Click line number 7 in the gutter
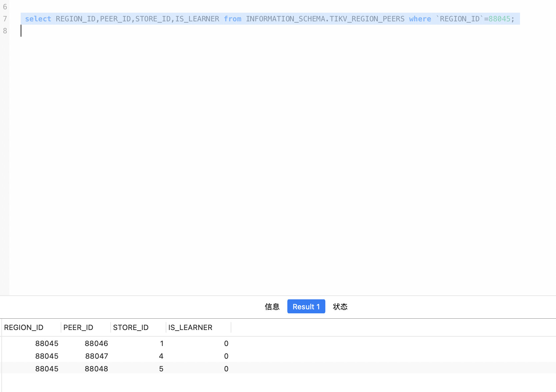 pos(5,19)
